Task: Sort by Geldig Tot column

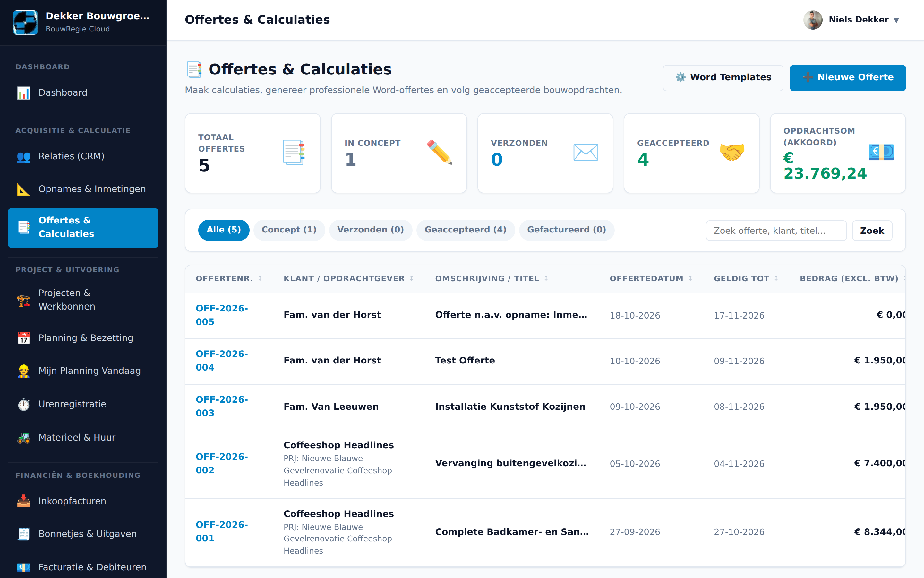Action: [x=776, y=278]
